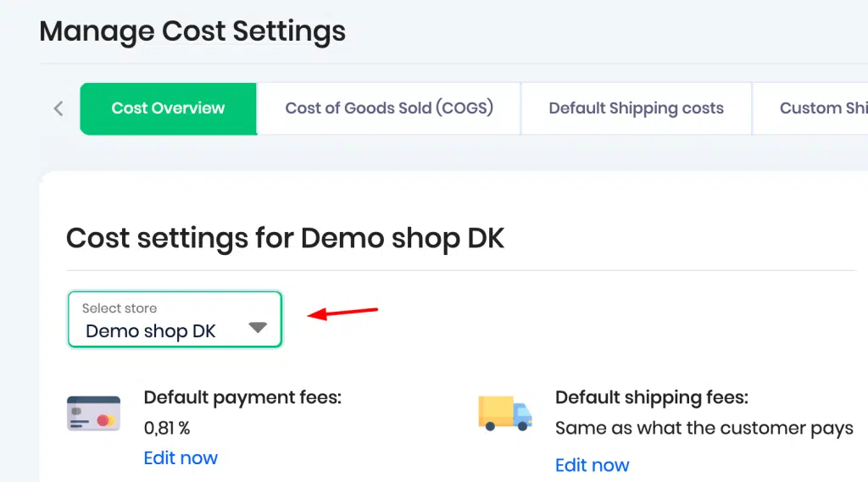Click the Default shipping fees label

pyautogui.click(x=652, y=397)
